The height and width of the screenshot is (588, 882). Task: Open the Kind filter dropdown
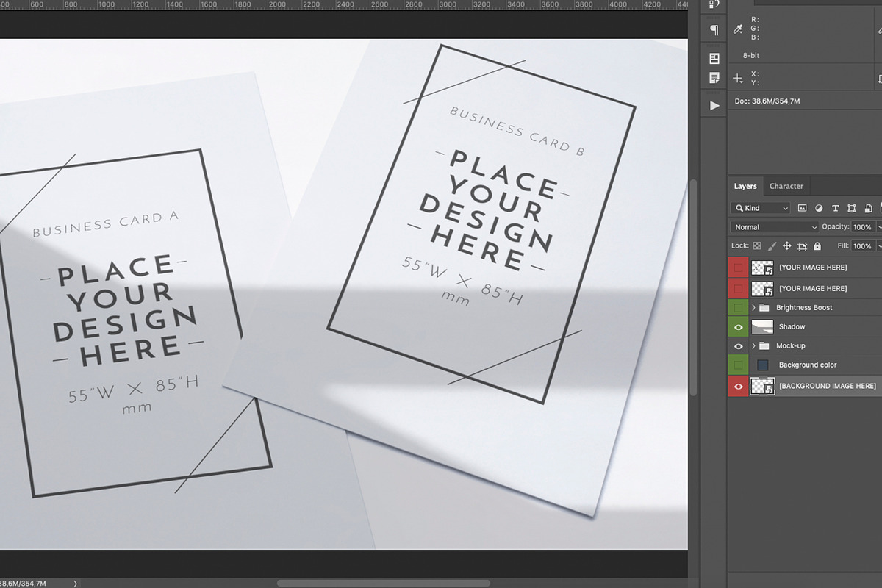coord(761,208)
